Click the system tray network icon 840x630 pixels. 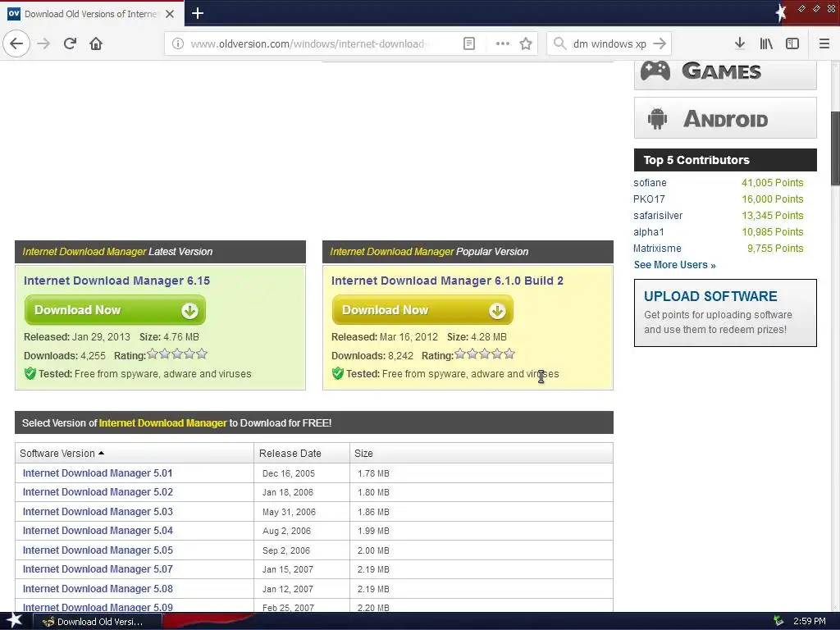tap(778, 621)
